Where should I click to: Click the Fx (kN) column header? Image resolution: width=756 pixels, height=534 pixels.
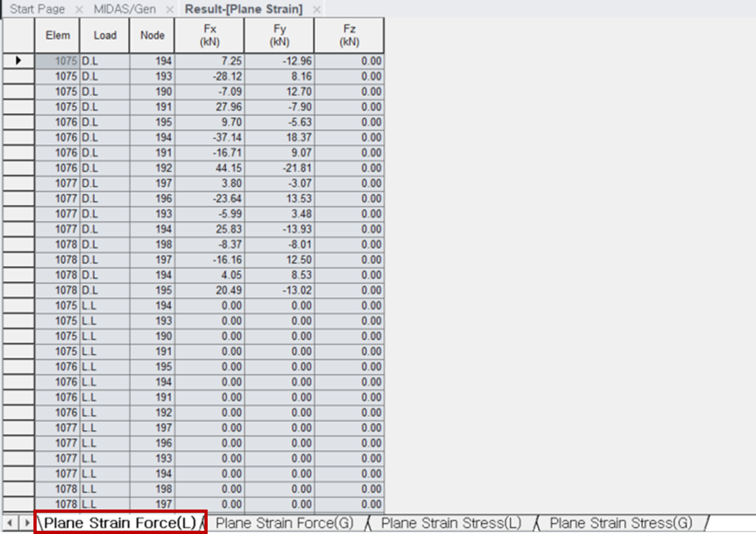(210, 35)
